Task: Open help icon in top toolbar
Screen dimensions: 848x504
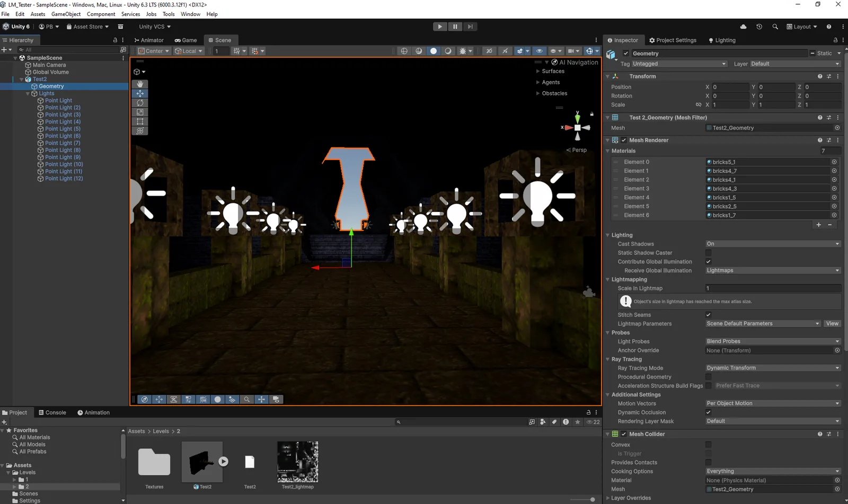Action: point(829,26)
